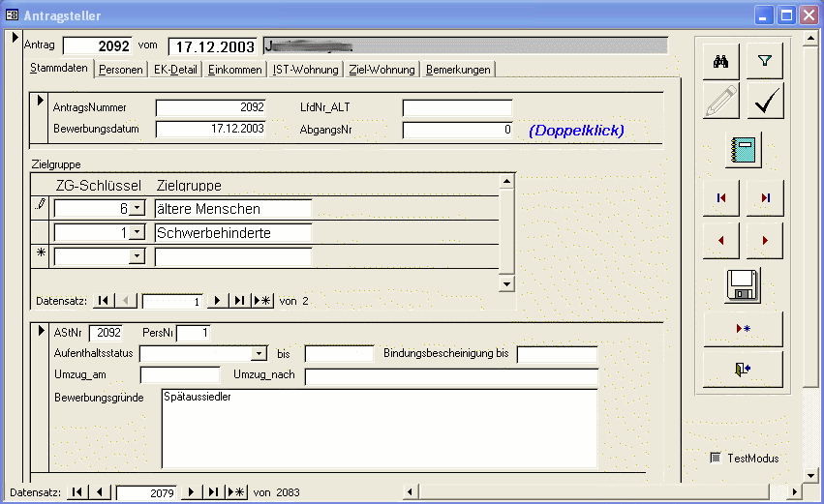The width and height of the screenshot is (824, 504).
Task: Click the bottom horizontal scrollbar
Action: tap(600, 492)
